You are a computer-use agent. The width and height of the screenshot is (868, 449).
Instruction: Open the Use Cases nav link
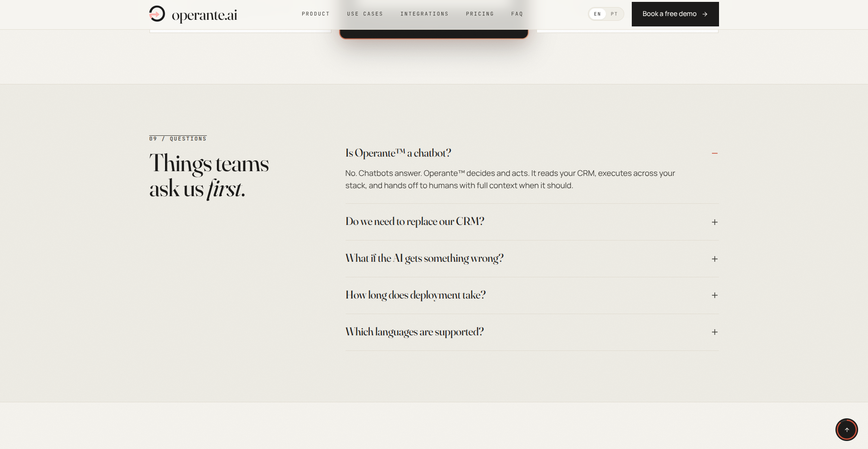point(365,14)
